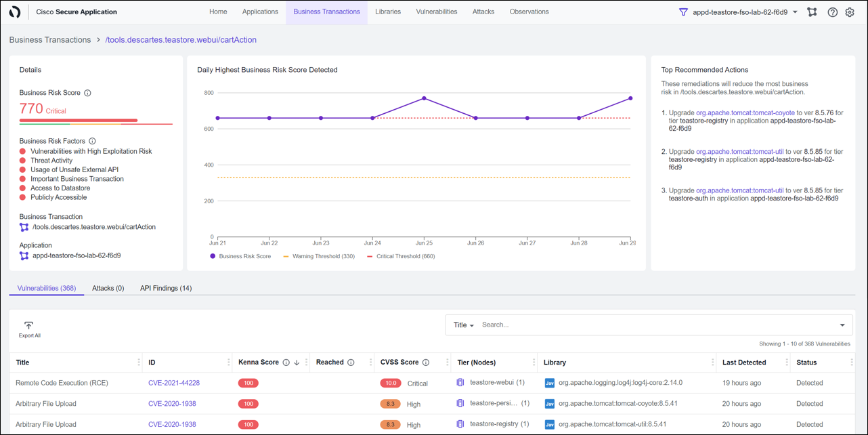868x435 pixels.
Task: Click info icon beside Business Risk Factors
Action: (93, 141)
